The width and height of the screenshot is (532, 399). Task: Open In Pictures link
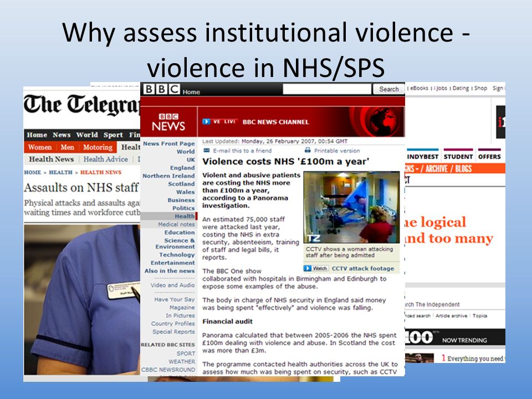(180, 315)
